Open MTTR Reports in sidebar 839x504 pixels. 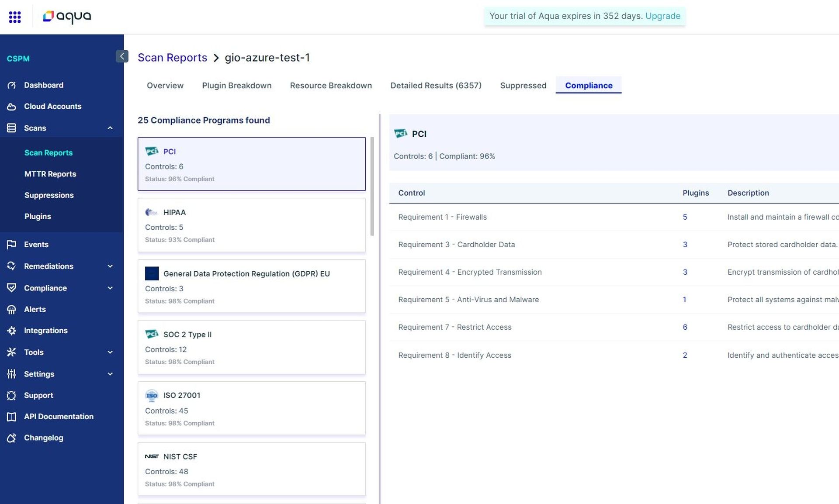tap(50, 174)
